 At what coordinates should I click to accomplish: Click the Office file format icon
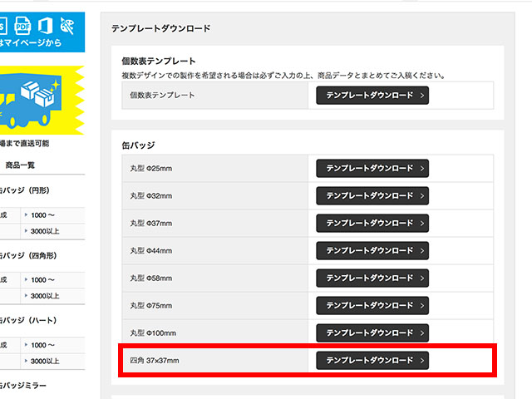pos(45,26)
